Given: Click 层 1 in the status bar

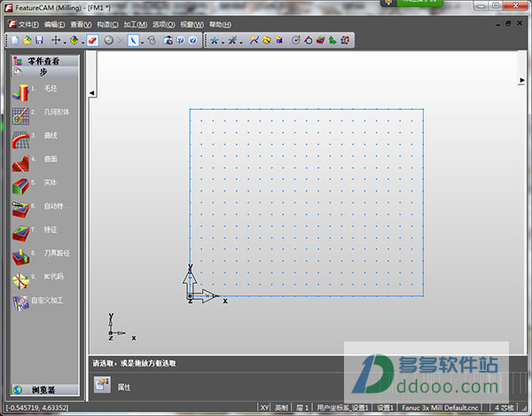Looking at the screenshot, I should pos(302,407).
